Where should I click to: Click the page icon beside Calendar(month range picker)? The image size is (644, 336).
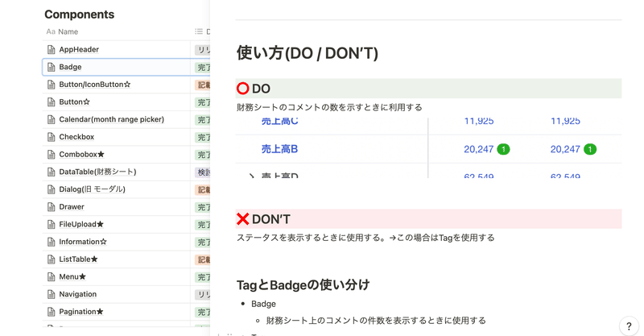(x=51, y=120)
